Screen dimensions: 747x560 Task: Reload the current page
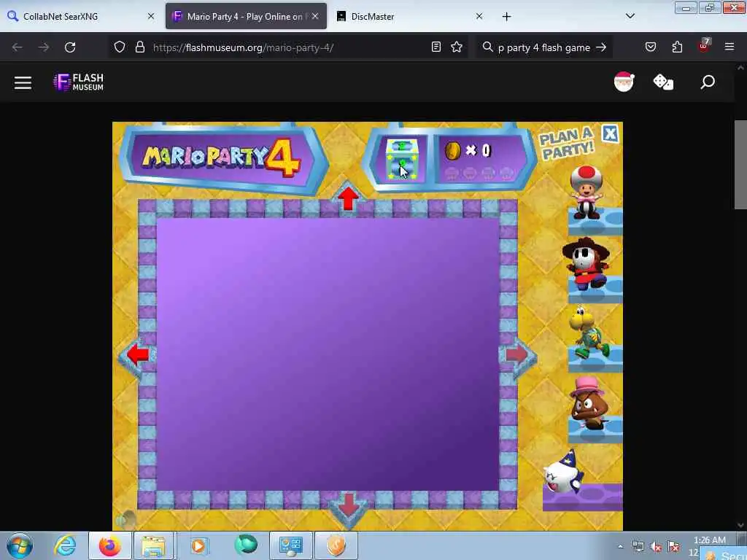[x=70, y=47]
